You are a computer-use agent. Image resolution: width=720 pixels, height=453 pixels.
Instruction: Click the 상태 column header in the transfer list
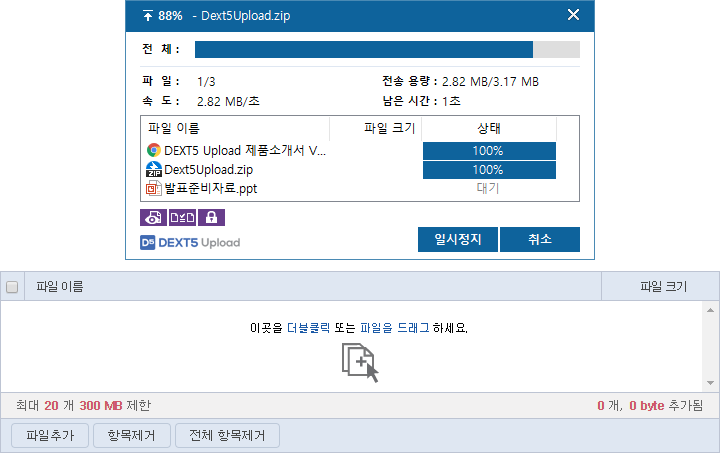488,128
